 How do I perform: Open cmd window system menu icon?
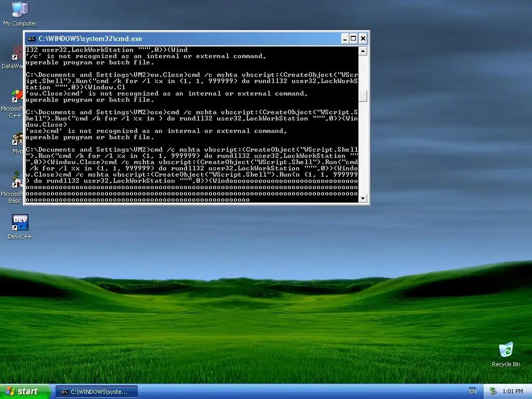click(x=32, y=38)
